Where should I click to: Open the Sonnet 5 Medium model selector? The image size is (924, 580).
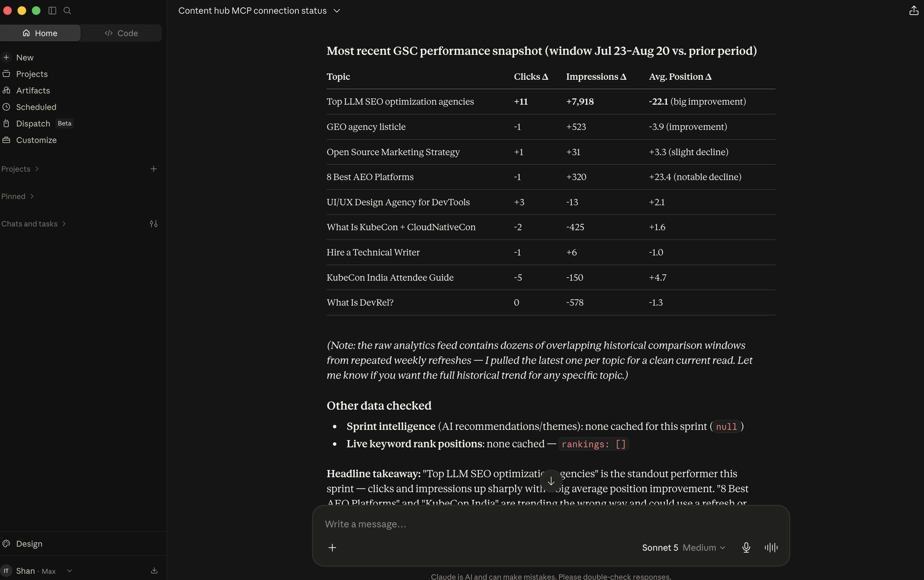(684, 547)
